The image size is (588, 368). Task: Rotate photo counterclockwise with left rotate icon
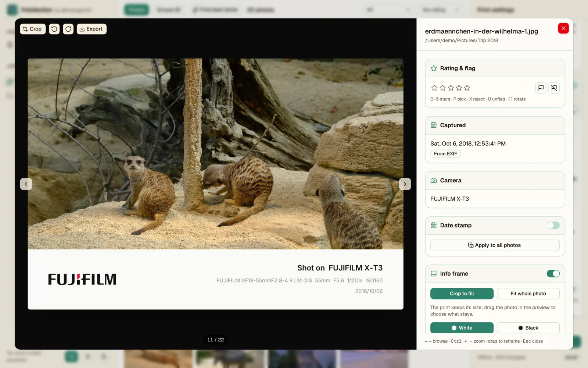tap(54, 29)
